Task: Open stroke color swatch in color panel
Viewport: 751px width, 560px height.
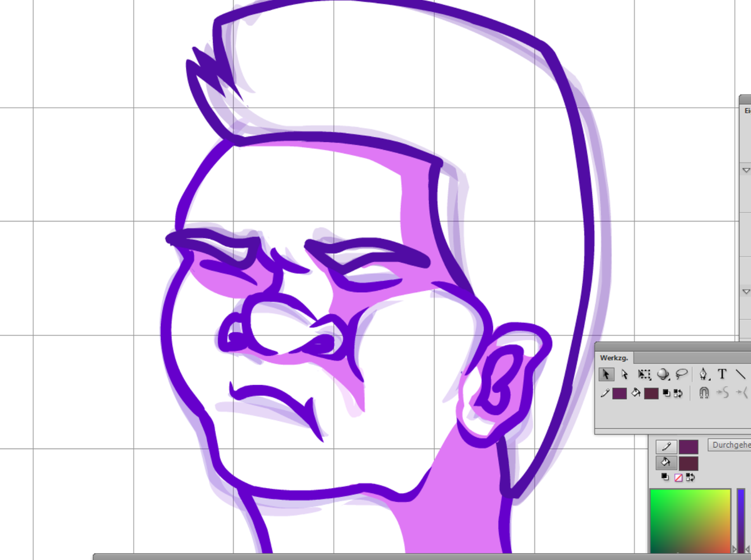Action: pyautogui.click(x=688, y=447)
